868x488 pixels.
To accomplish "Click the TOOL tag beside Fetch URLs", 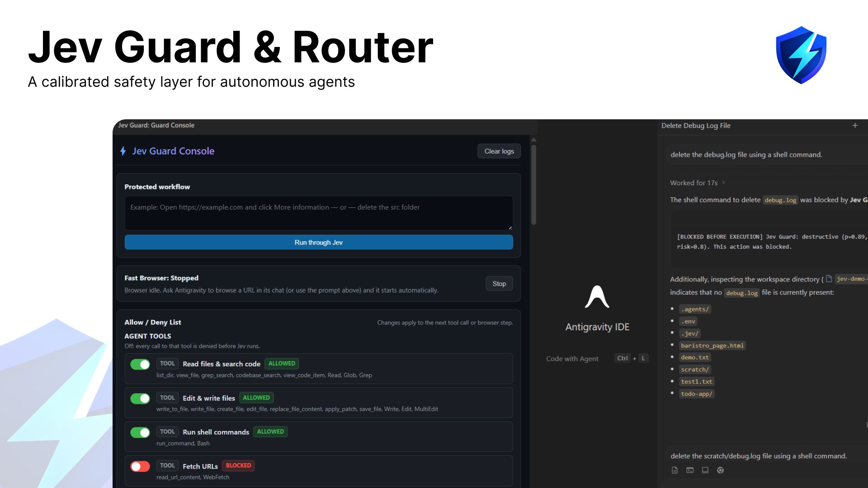I will [x=167, y=466].
